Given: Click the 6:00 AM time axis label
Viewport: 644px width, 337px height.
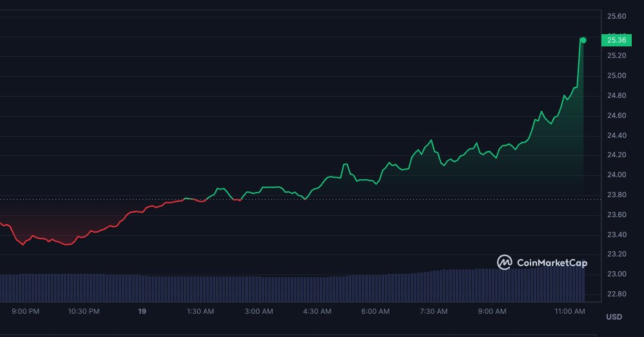Looking at the screenshot, I should [x=375, y=312].
